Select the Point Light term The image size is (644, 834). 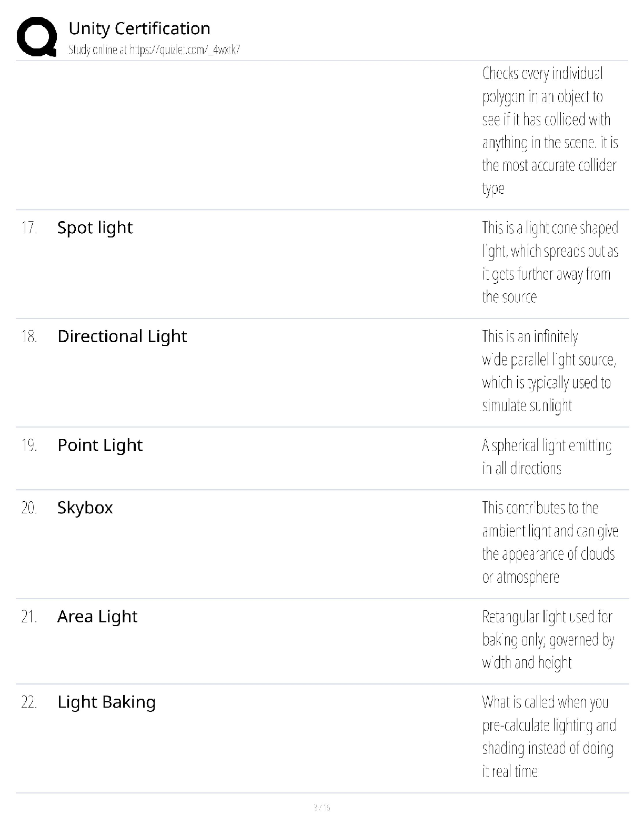pyautogui.click(x=100, y=445)
